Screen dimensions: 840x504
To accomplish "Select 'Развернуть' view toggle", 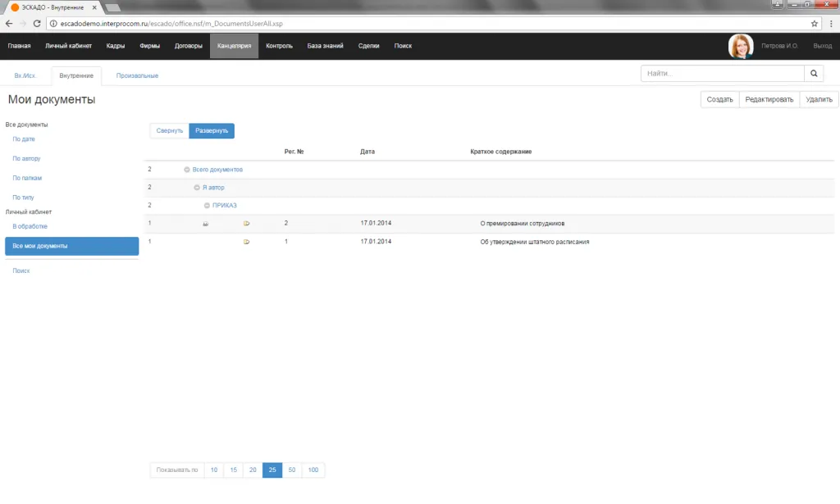I will click(x=212, y=131).
